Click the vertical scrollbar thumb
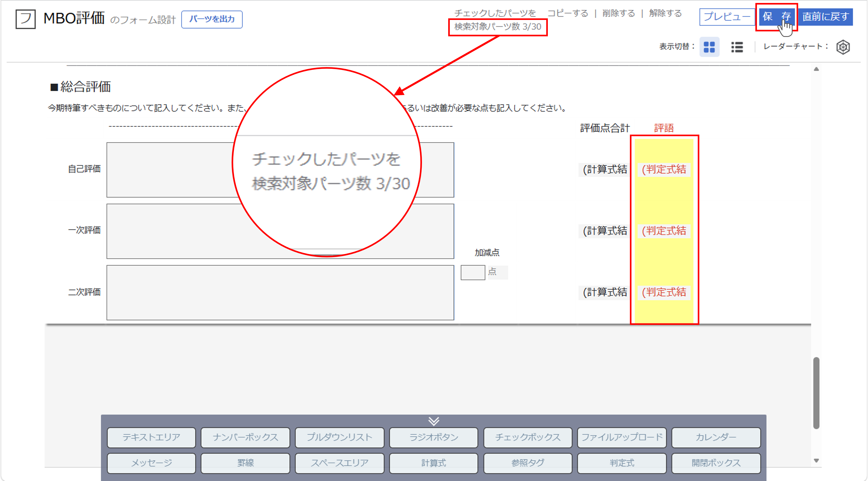868x481 pixels. click(816, 393)
